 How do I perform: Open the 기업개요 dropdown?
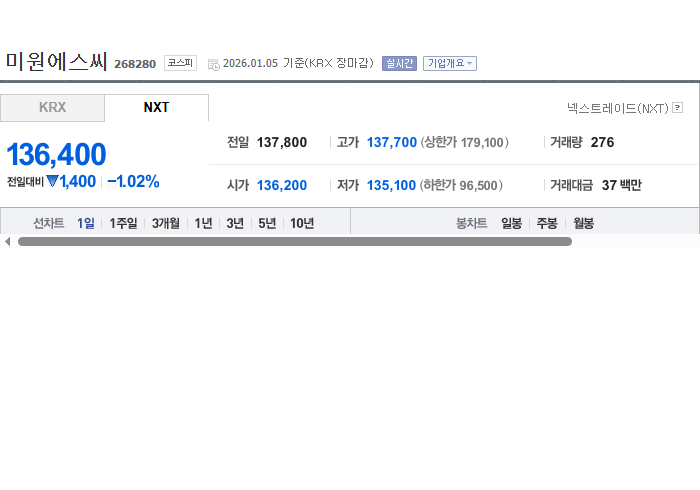(x=450, y=63)
